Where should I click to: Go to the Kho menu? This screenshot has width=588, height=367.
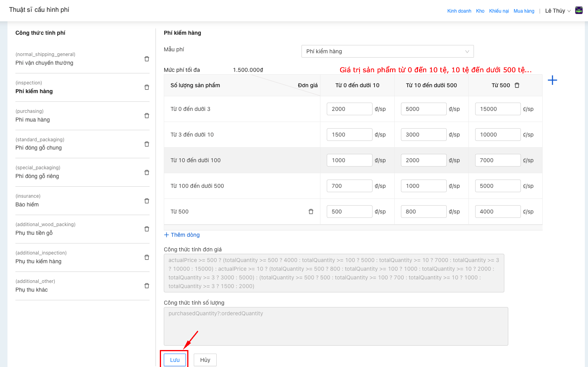click(x=480, y=11)
